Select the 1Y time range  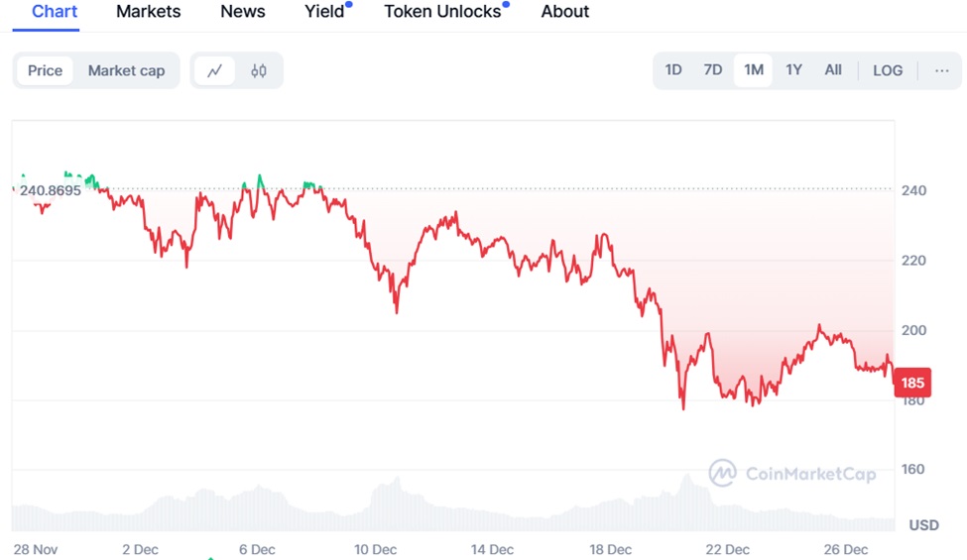pos(793,70)
